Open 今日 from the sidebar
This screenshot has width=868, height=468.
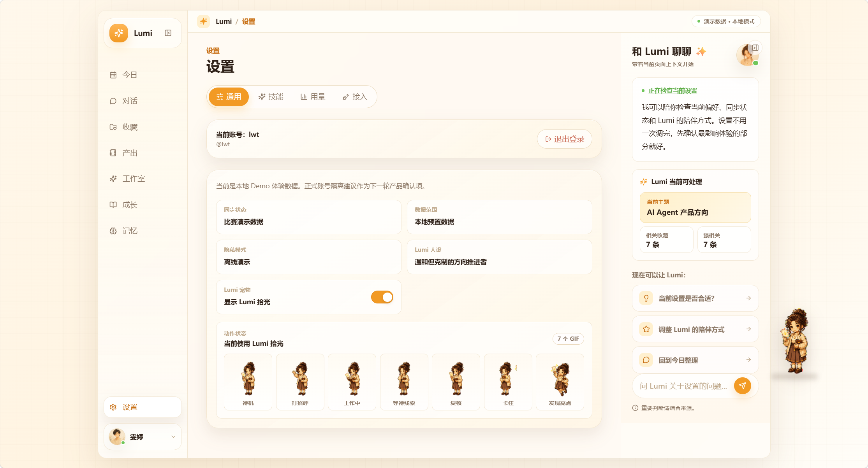point(143,75)
